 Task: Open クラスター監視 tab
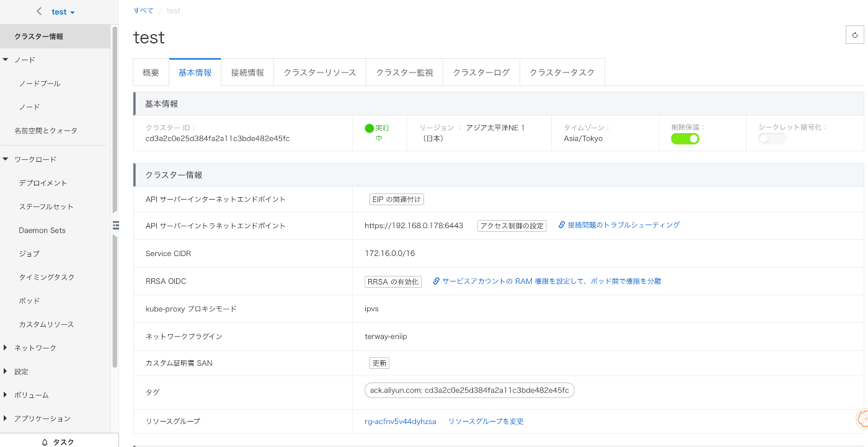coord(404,73)
